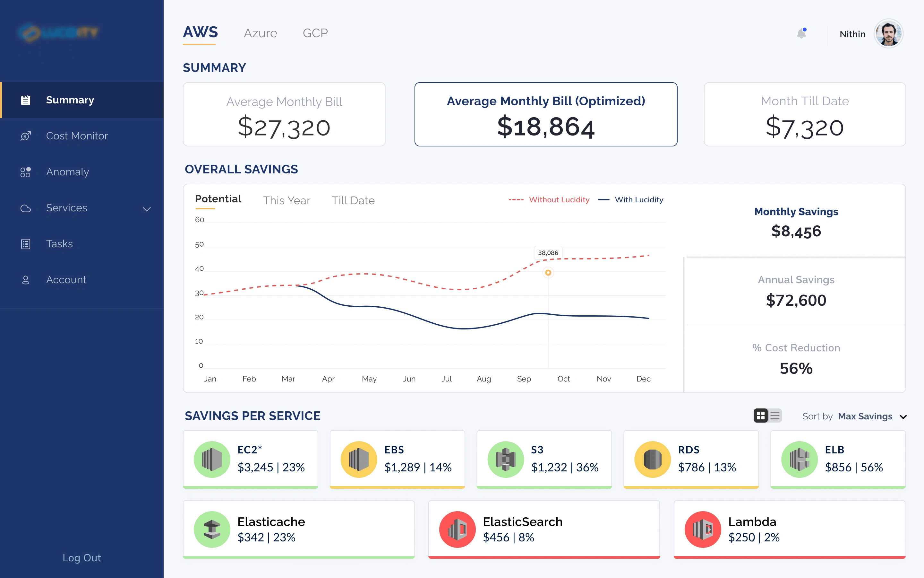Switch to the Azure tab
924x578 pixels.
point(261,33)
